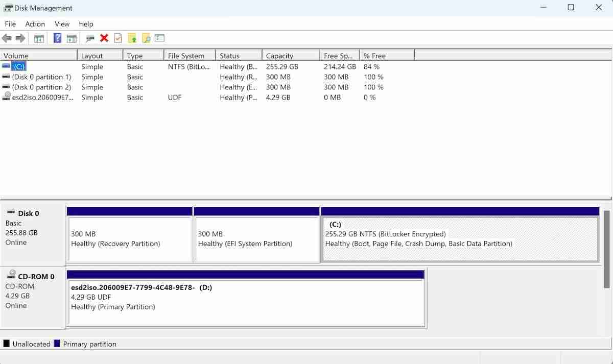Toggle the Show/Hide Action Pane icon
The image size is (613, 364).
coord(72,38)
